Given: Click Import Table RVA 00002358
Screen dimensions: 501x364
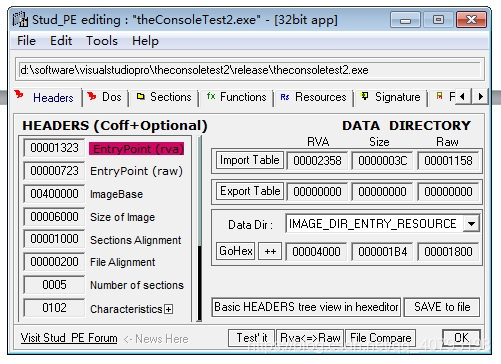Looking at the screenshot, I should coord(317,161).
